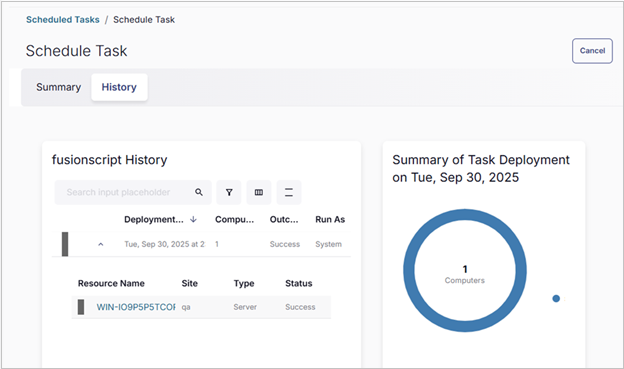Screen dimensions: 624x369
Task: Click the Cancel button
Action: [x=592, y=51]
